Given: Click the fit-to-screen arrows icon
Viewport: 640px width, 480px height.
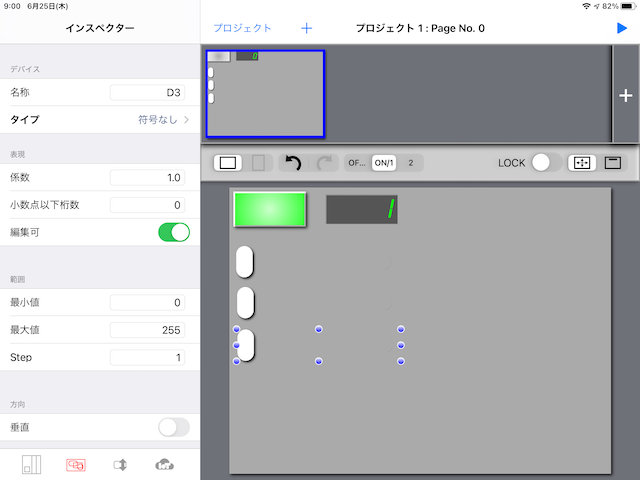Looking at the screenshot, I should [582, 163].
